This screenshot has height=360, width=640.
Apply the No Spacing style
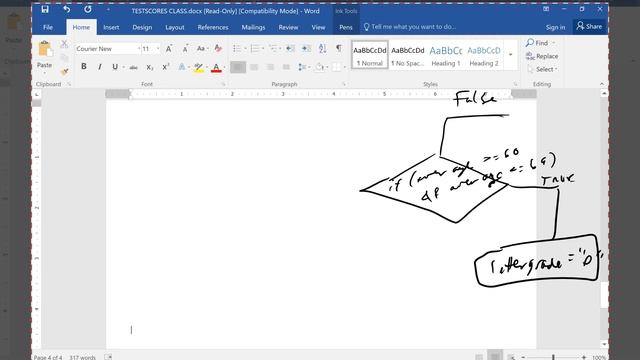[x=408, y=55]
